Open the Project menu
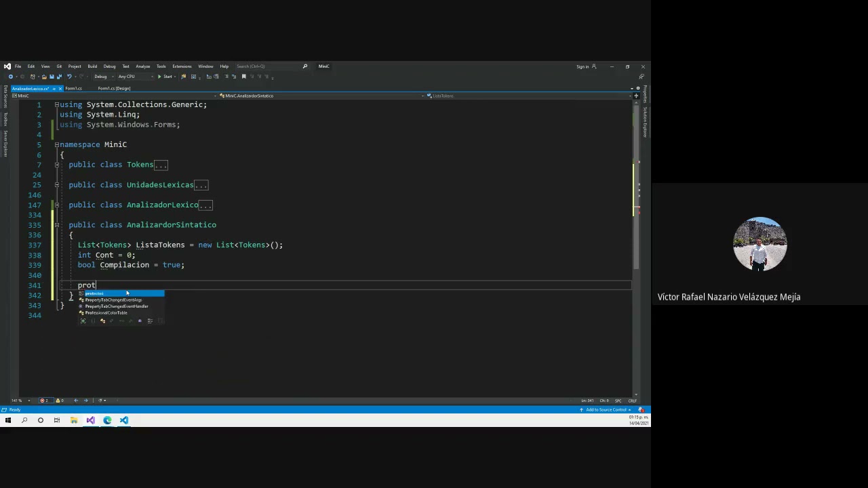Viewport: 868px width, 488px height. (75, 66)
